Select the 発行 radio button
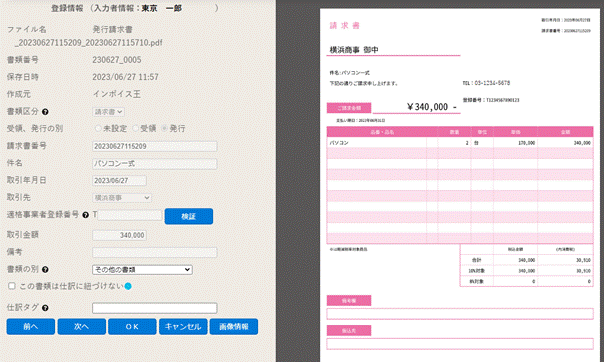 click(x=164, y=128)
